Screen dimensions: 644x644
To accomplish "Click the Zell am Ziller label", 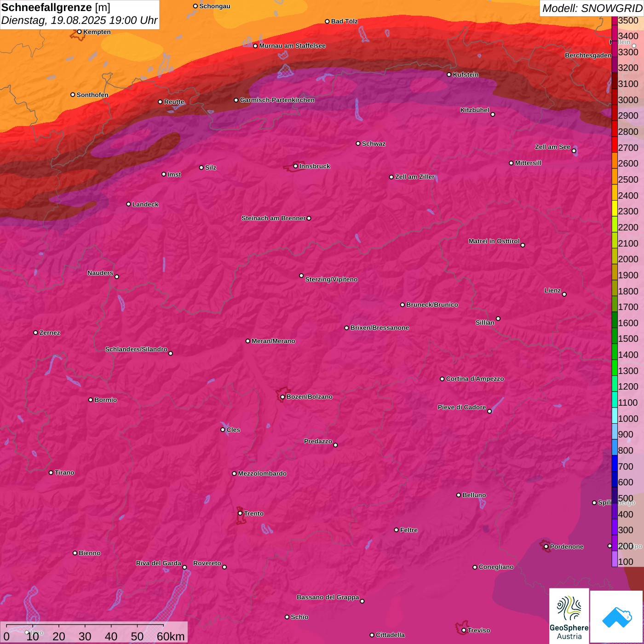I will 415,177.
